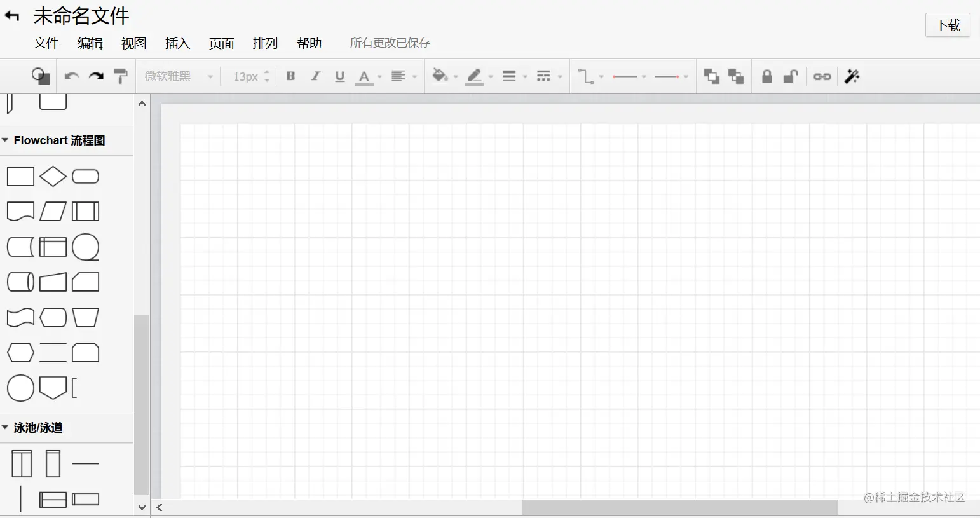Send selected shape to back
This screenshot has height=518, width=980.
tap(736, 76)
